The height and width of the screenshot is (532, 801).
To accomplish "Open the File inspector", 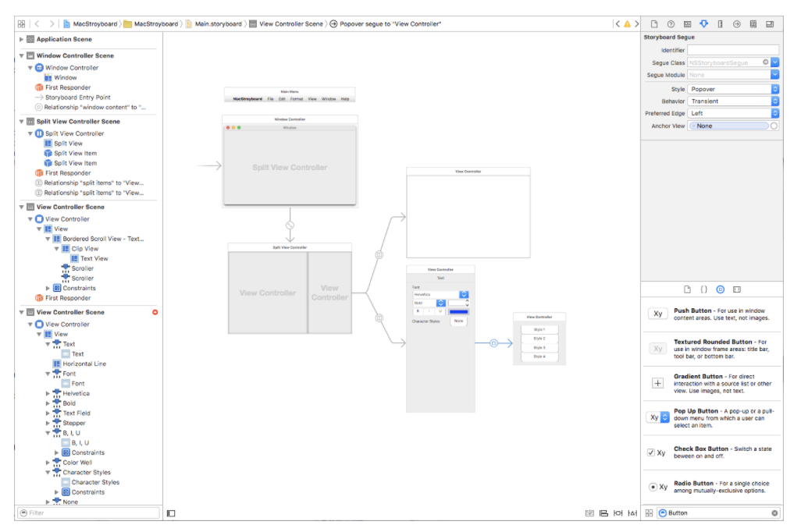I will (654, 24).
